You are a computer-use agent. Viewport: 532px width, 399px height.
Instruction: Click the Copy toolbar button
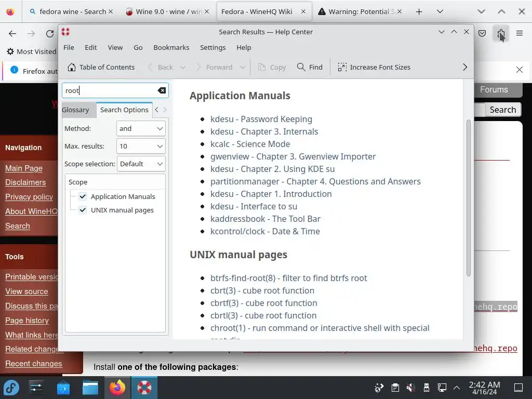pyautogui.click(x=272, y=67)
